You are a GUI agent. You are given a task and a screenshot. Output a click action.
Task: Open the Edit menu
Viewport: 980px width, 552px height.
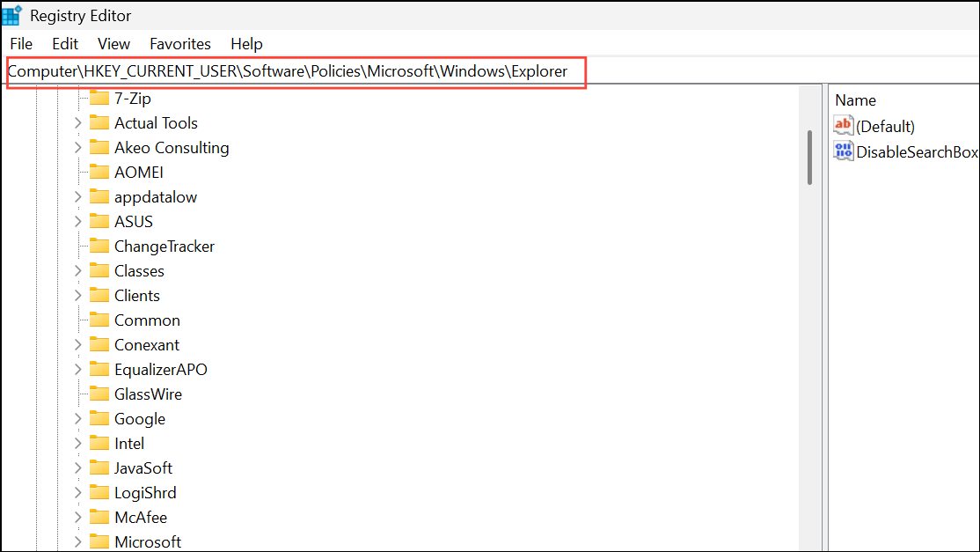pos(65,44)
